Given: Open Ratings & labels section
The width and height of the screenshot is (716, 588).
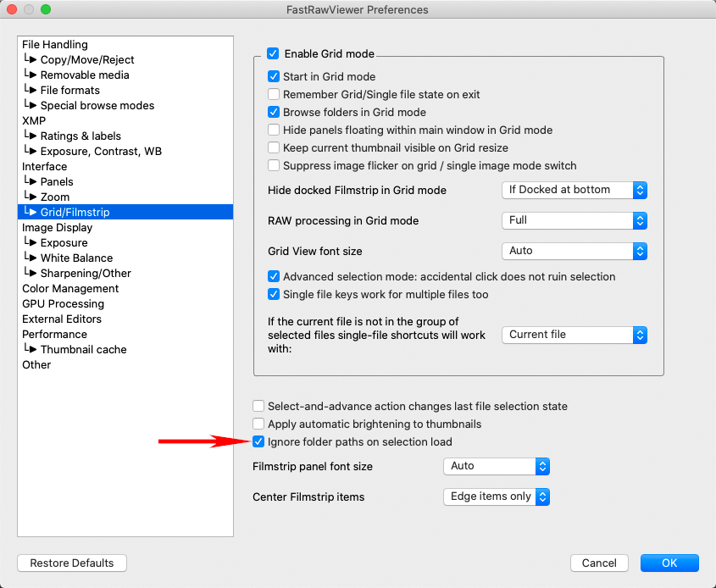Looking at the screenshot, I should pos(80,136).
